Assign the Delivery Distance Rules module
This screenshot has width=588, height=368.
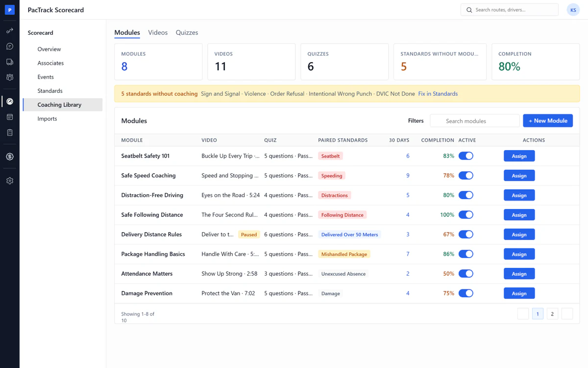click(519, 235)
